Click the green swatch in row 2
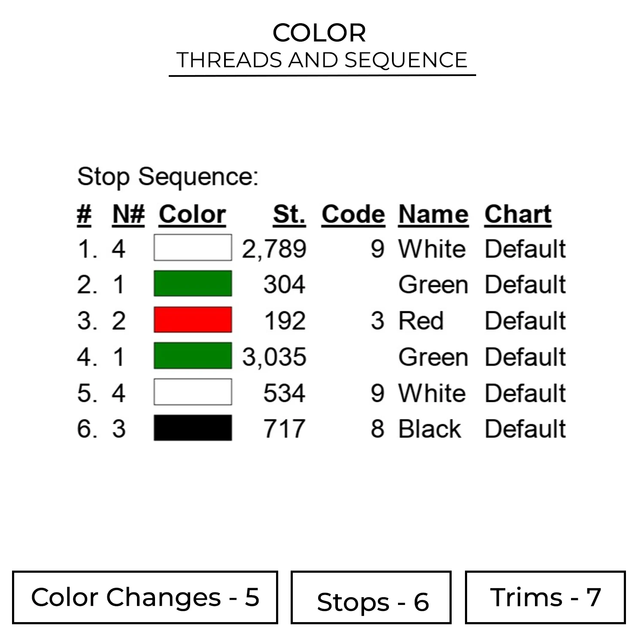The width and height of the screenshot is (644, 644). click(193, 283)
